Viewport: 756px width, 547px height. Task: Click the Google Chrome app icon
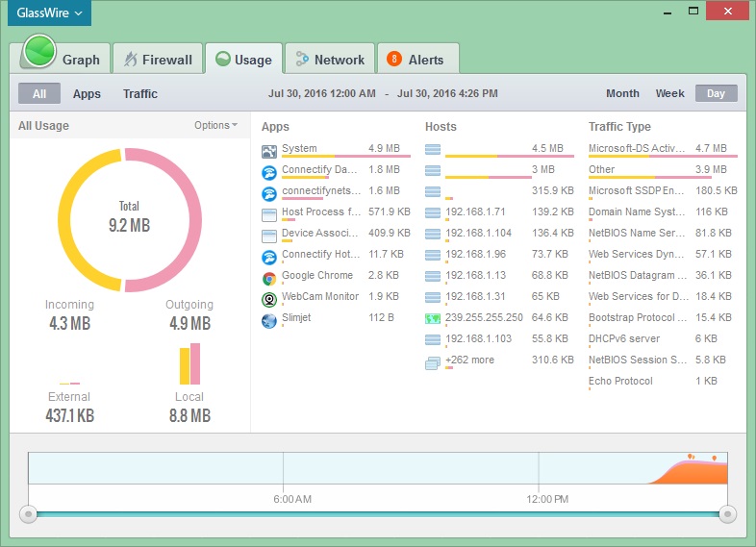click(269, 278)
